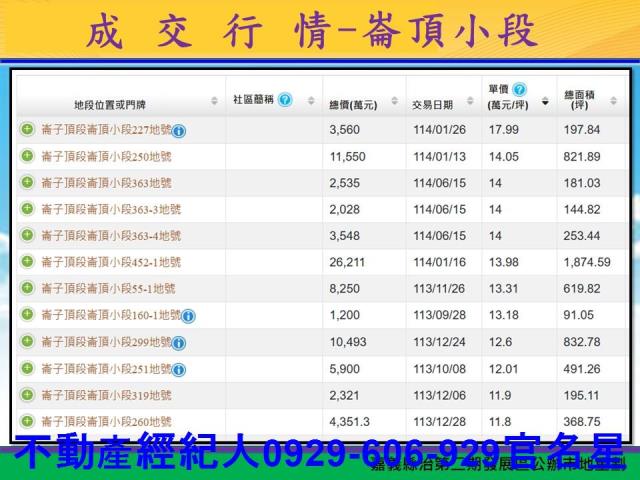Sort by 交易日期 using sort arrows
The image size is (640, 480).
[471, 102]
